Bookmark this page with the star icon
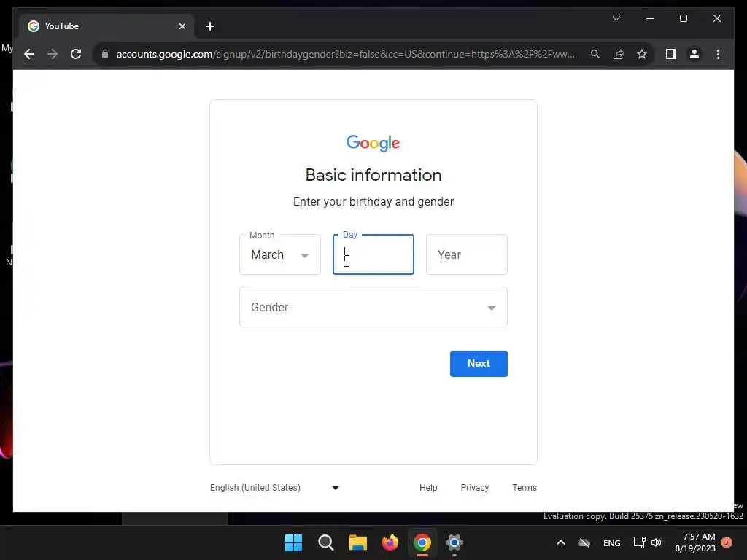 642,54
